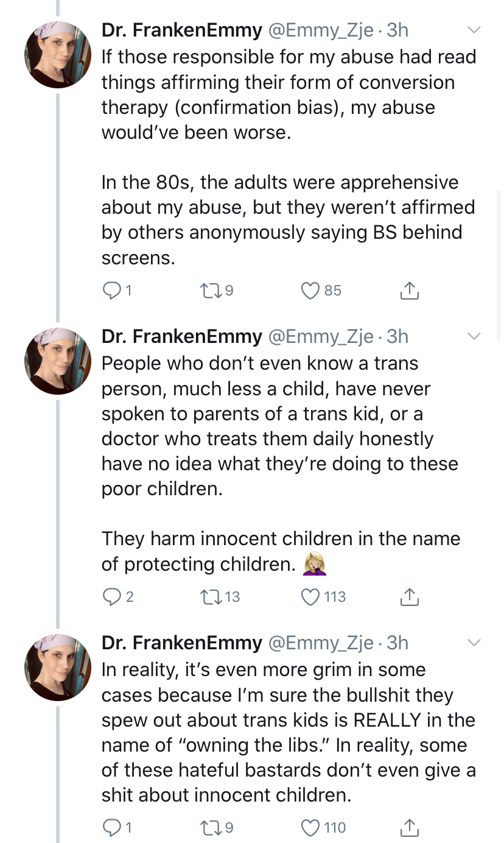504x843 pixels.
Task: Open the Dr. FrankenEmmy profile from the first tweet
Action: pos(182,30)
